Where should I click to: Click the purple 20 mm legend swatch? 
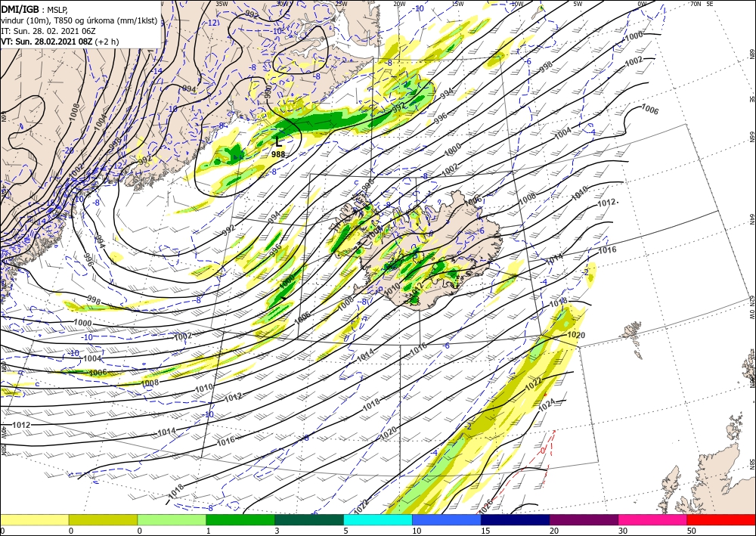click(584, 519)
